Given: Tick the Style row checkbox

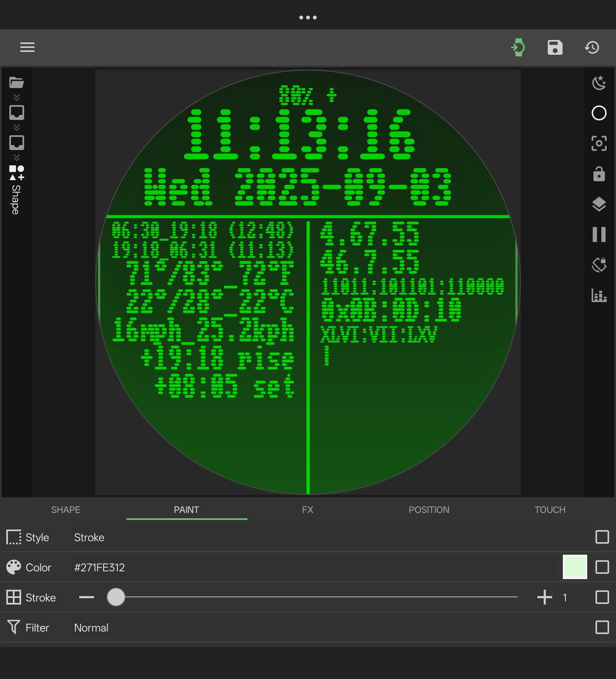Looking at the screenshot, I should point(602,537).
